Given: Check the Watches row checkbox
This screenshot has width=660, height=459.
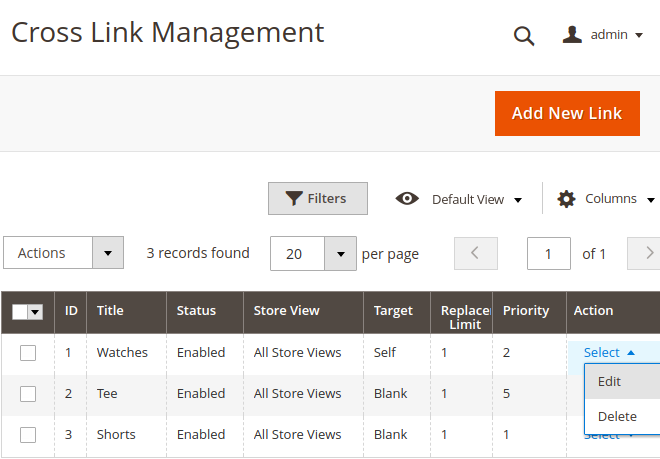Looking at the screenshot, I should tap(28, 353).
